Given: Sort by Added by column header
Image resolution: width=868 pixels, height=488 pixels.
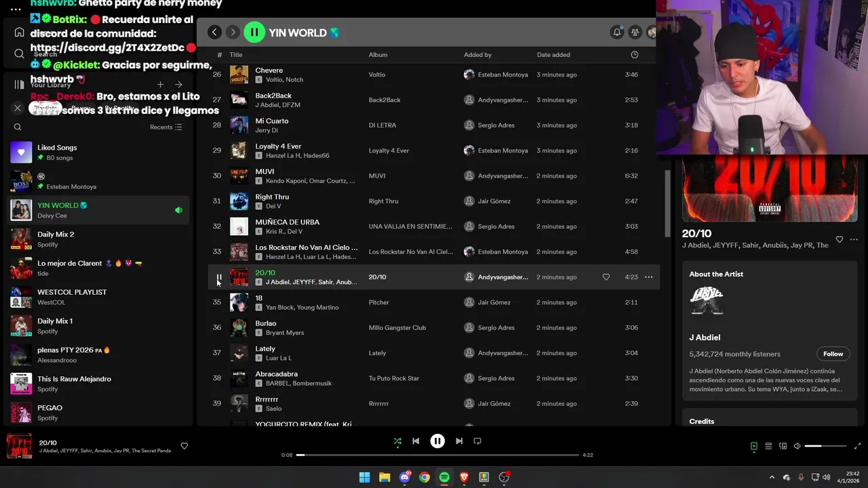Looking at the screenshot, I should click(x=477, y=55).
